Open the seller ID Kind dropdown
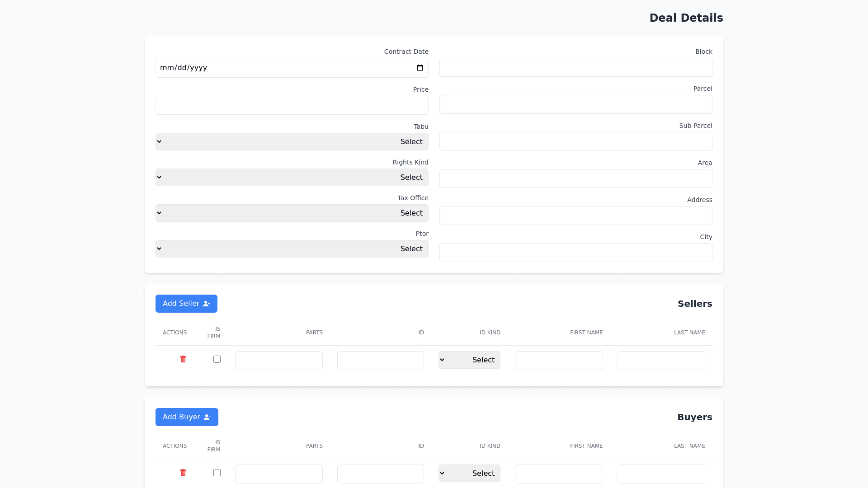Viewport: 868px width, 488px height. click(x=469, y=360)
